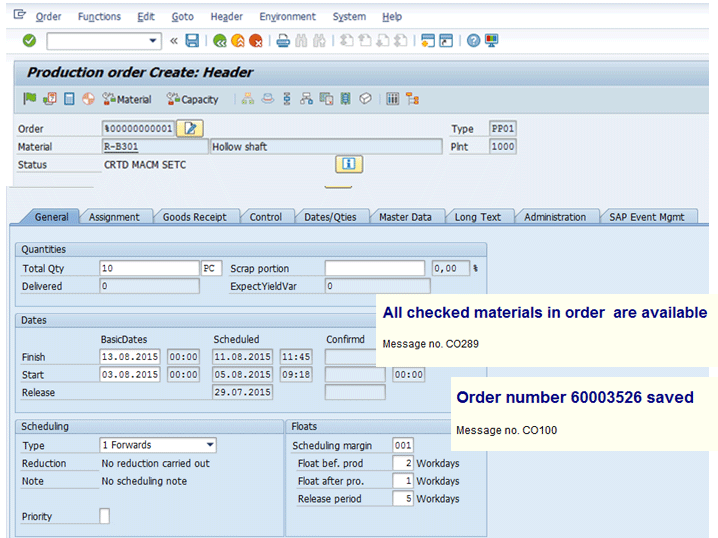Click the Scheduling margin field 001
The image size is (718, 538).
tap(403, 445)
